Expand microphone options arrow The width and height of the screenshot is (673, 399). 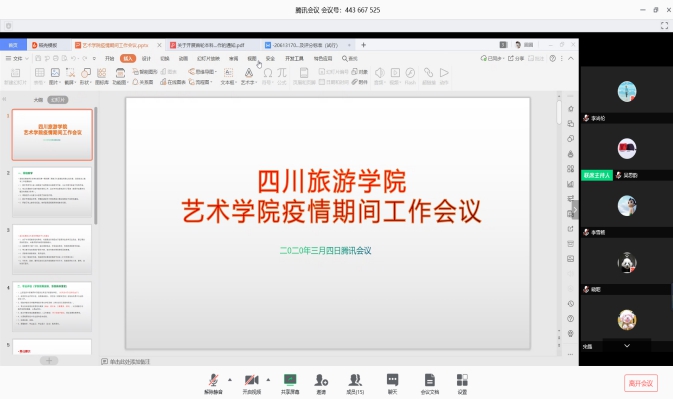point(230,380)
